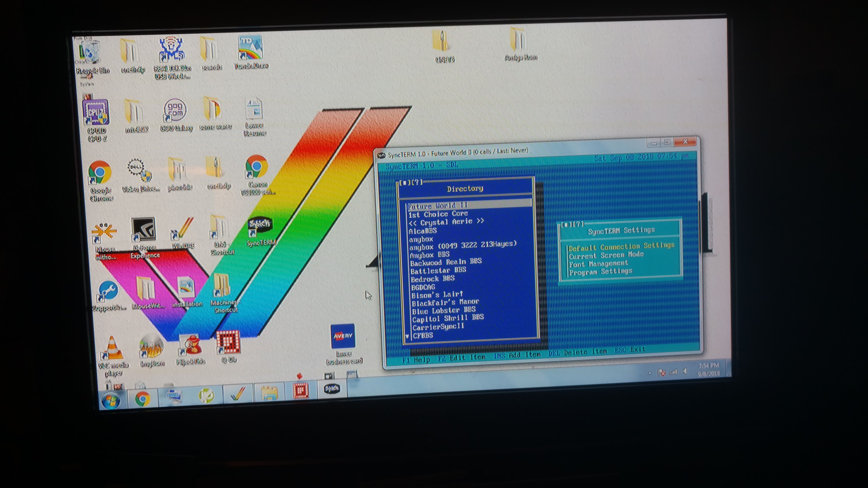
Task: Click F2 Edit Item in the status bar
Action: coord(461,358)
